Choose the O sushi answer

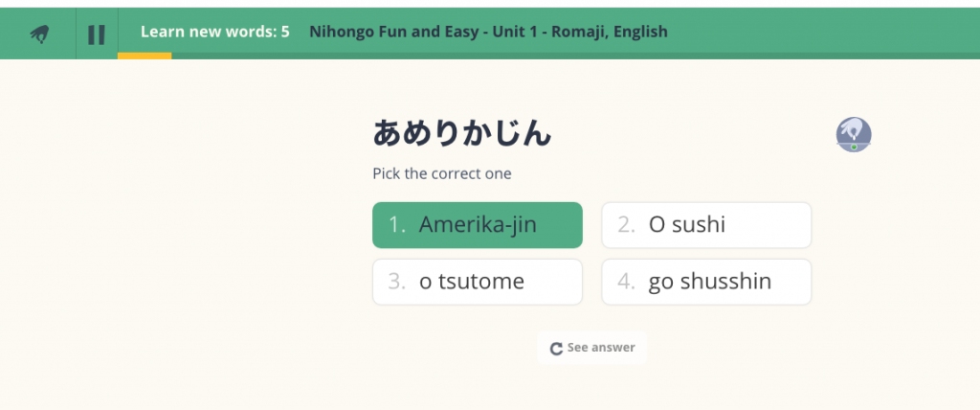pyautogui.click(x=706, y=225)
